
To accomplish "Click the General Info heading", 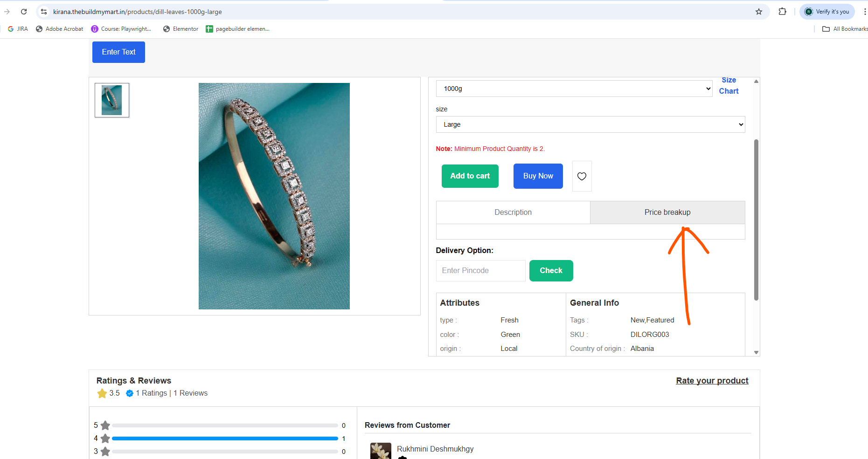I will pyautogui.click(x=594, y=303).
